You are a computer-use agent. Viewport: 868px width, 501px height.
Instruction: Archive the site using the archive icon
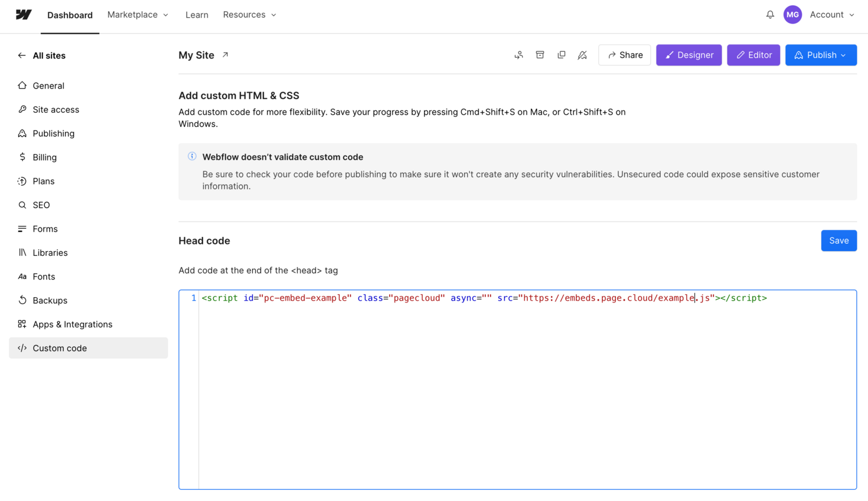(540, 54)
